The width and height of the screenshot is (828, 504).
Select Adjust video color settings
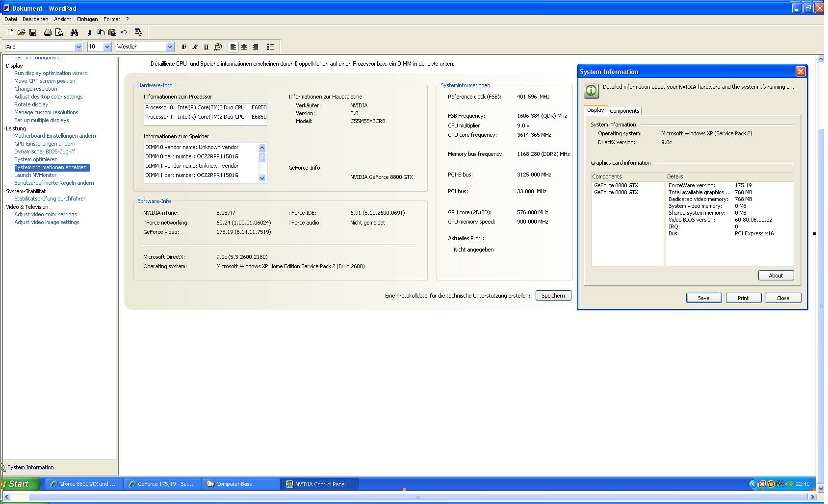[x=46, y=214]
